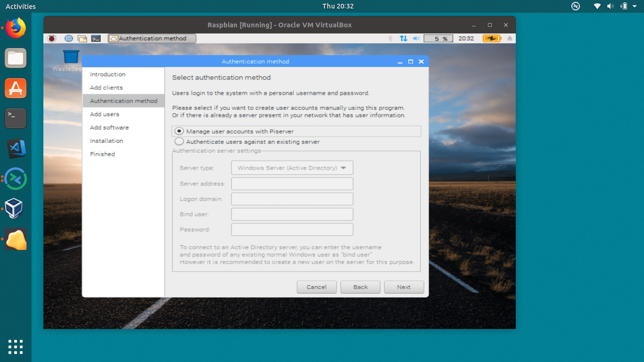Screen dimensions: 644x362
Task: Launch the web browser from the Raspbian taskbar
Action: [x=69, y=38]
